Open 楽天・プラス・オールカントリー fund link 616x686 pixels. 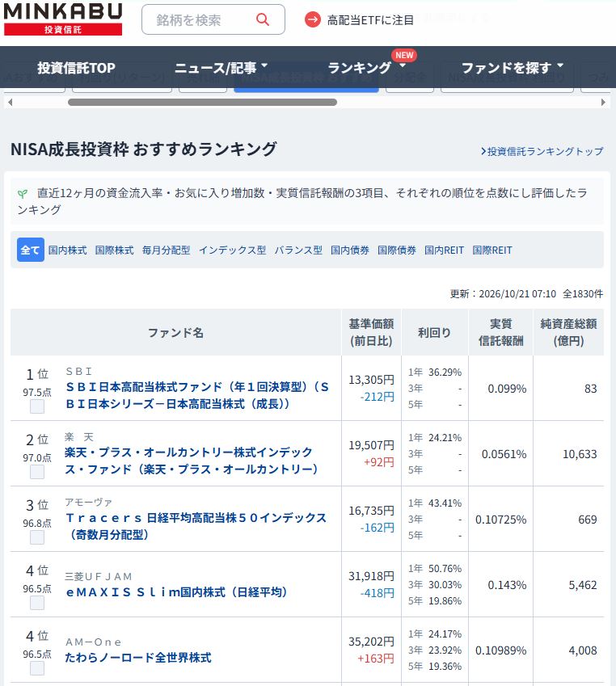coord(192,461)
